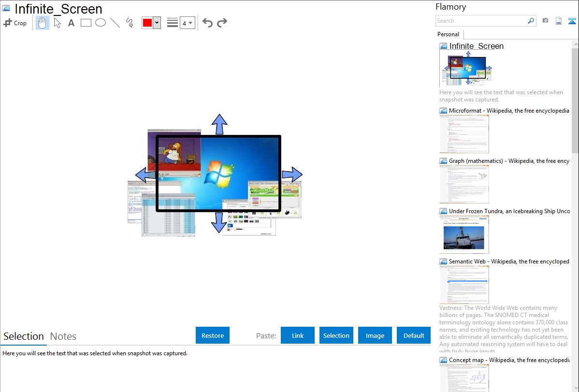Open the Under Frozen Tundra ship thumbnail
This screenshot has height=392, width=579.
[x=464, y=234]
